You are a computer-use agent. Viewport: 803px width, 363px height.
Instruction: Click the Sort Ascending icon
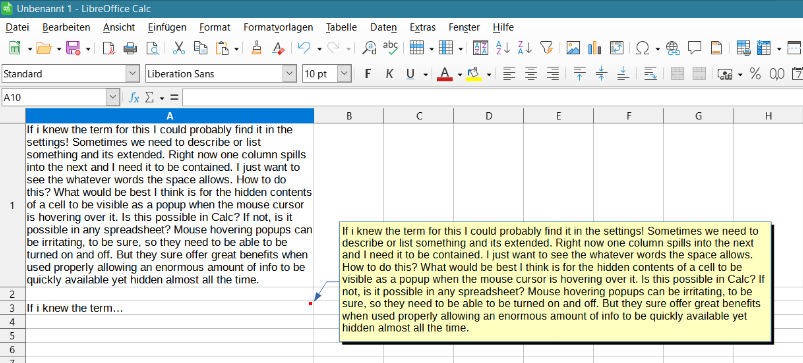pos(503,48)
